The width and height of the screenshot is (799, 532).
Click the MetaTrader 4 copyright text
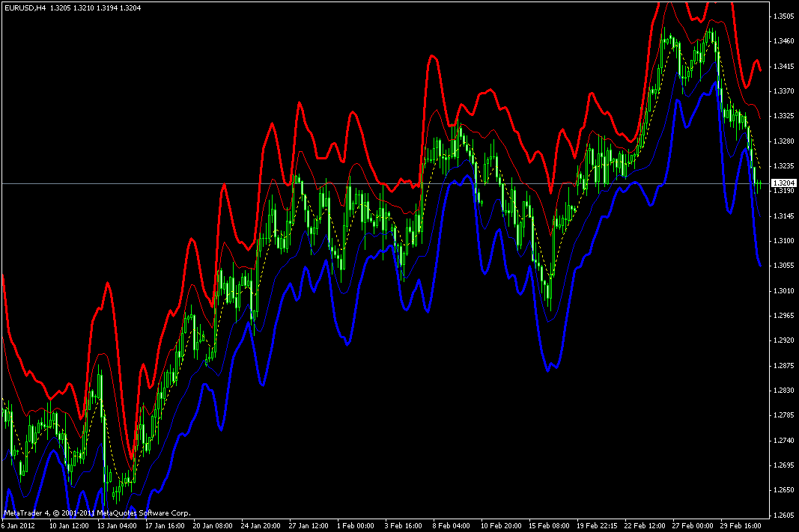[97, 513]
